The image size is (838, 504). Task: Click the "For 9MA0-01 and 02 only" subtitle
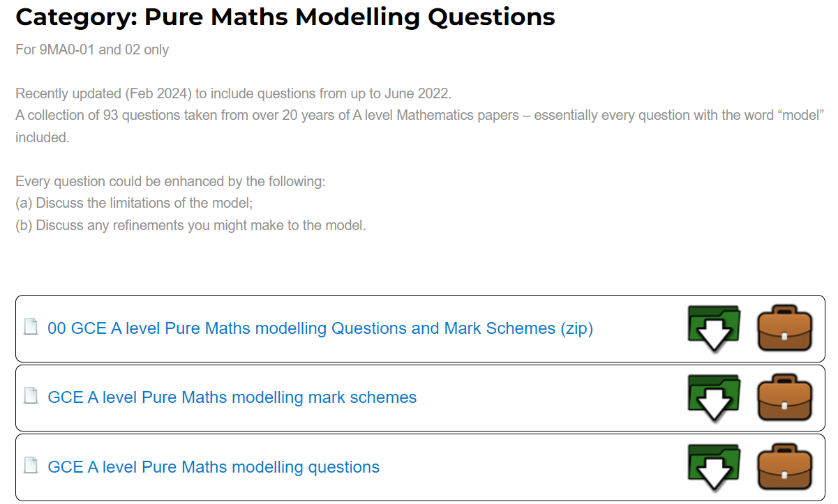tap(92, 49)
